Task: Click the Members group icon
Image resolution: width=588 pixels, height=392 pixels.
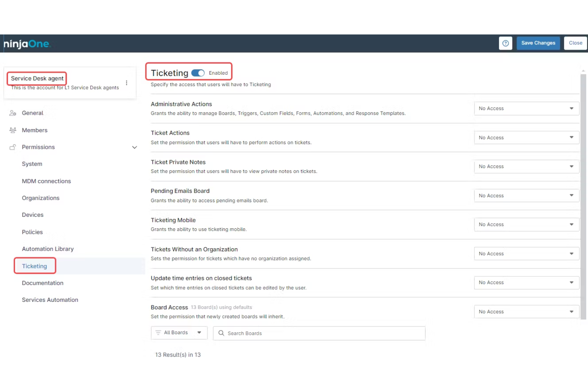Action: tap(13, 130)
